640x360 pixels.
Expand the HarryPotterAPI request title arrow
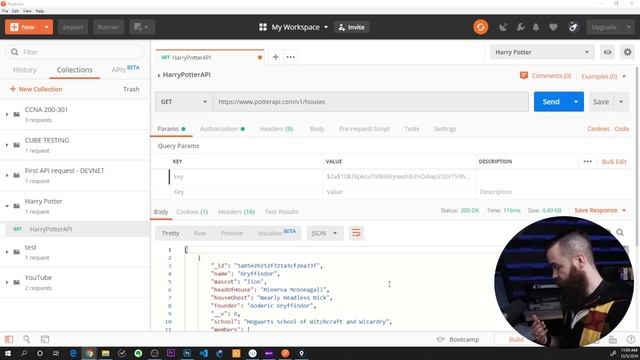(x=159, y=75)
